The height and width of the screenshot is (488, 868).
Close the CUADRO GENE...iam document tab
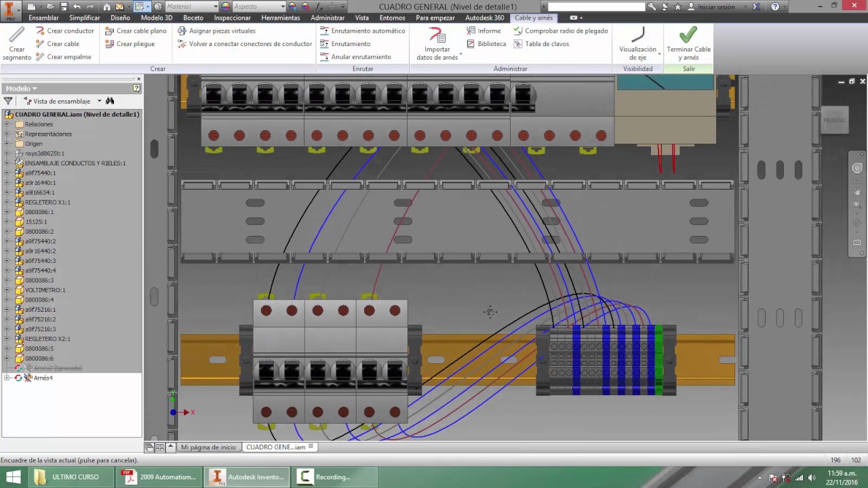click(311, 447)
